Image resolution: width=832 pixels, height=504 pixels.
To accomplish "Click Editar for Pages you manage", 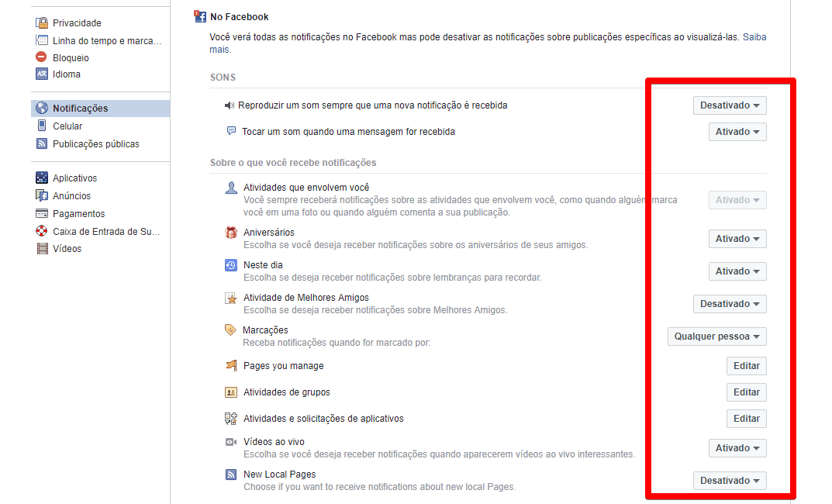I will tap(747, 366).
